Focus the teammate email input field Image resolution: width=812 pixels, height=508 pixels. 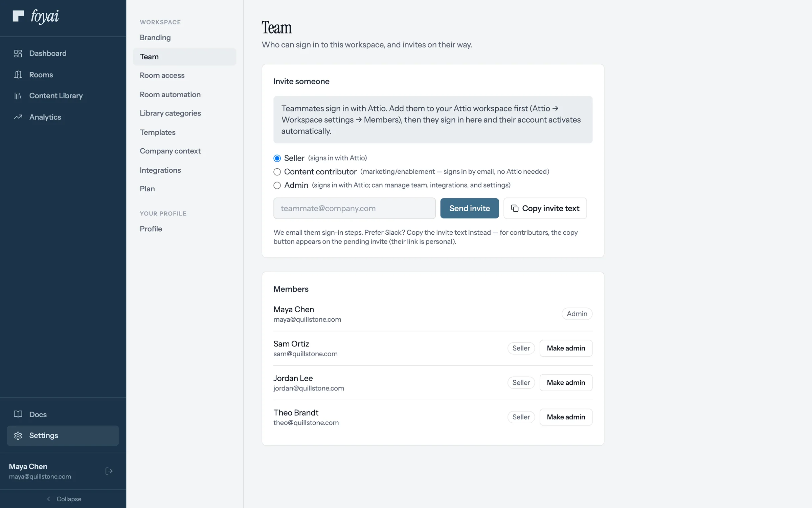tap(354, 208)
